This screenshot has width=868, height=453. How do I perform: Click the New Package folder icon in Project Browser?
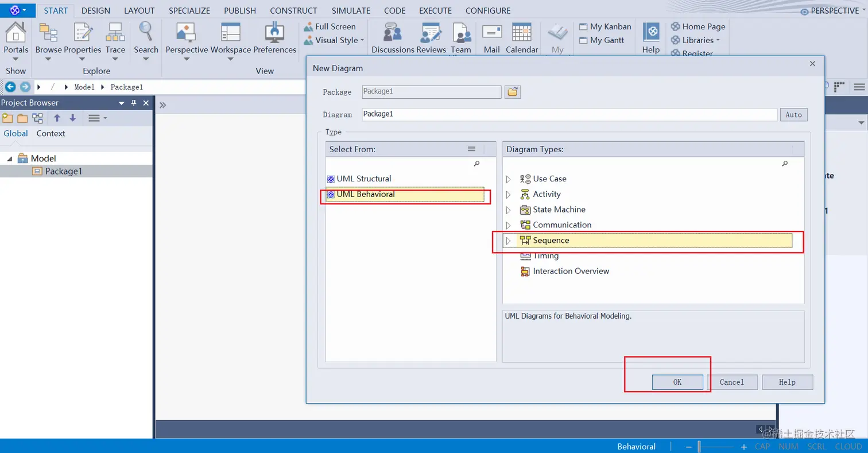(22, 118)
